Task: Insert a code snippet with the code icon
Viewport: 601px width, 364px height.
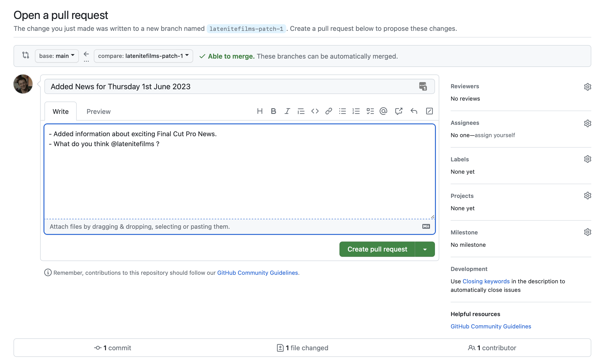Action: click(x=315, y=111)
